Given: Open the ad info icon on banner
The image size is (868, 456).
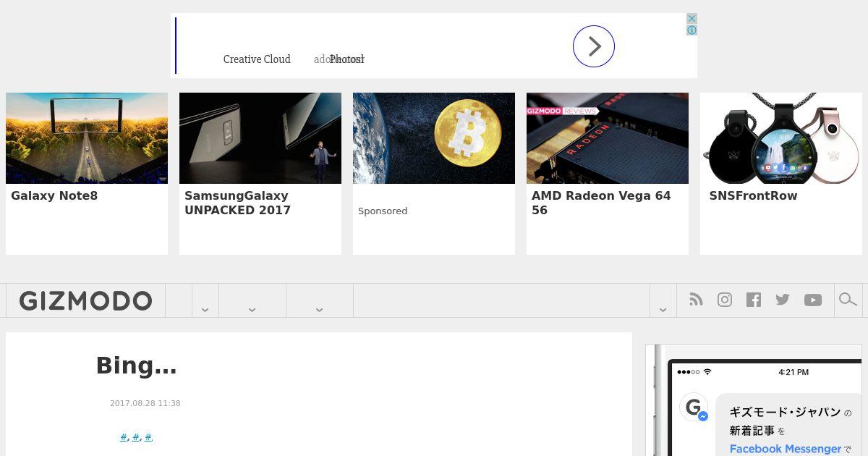Looking at the screenshot, I should tap(692, 30).
